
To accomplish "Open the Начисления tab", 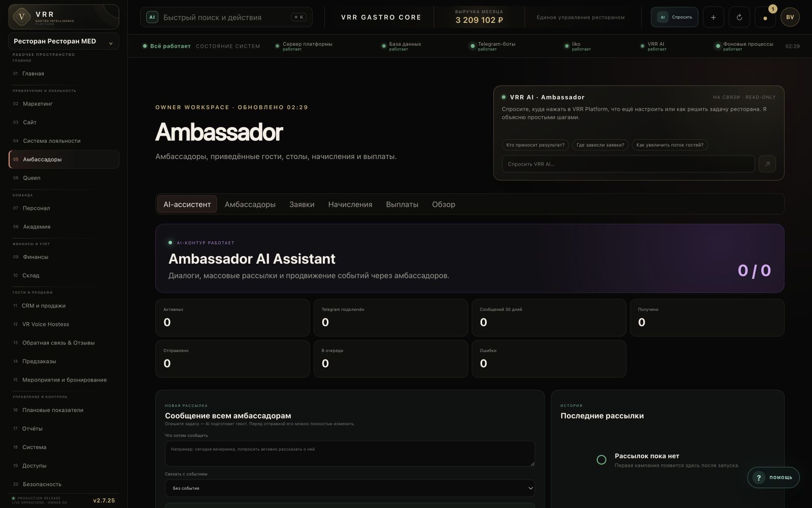I will 350,204.
